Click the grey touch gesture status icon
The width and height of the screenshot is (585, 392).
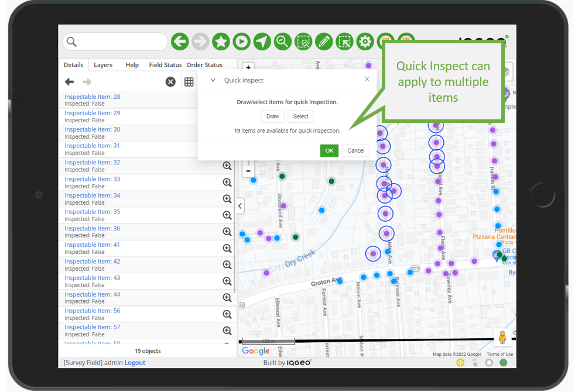474,363
